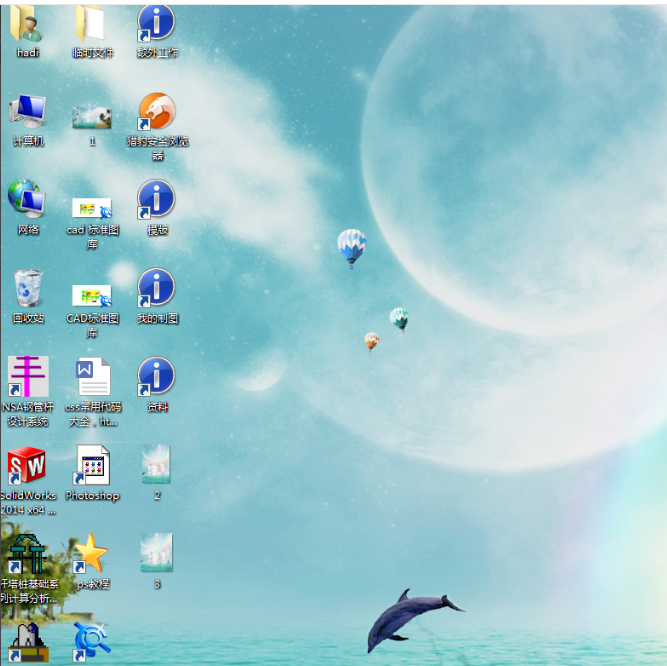667x666 pixels.
Task: Open the 临时文件 folder
Action: [92, 25]
